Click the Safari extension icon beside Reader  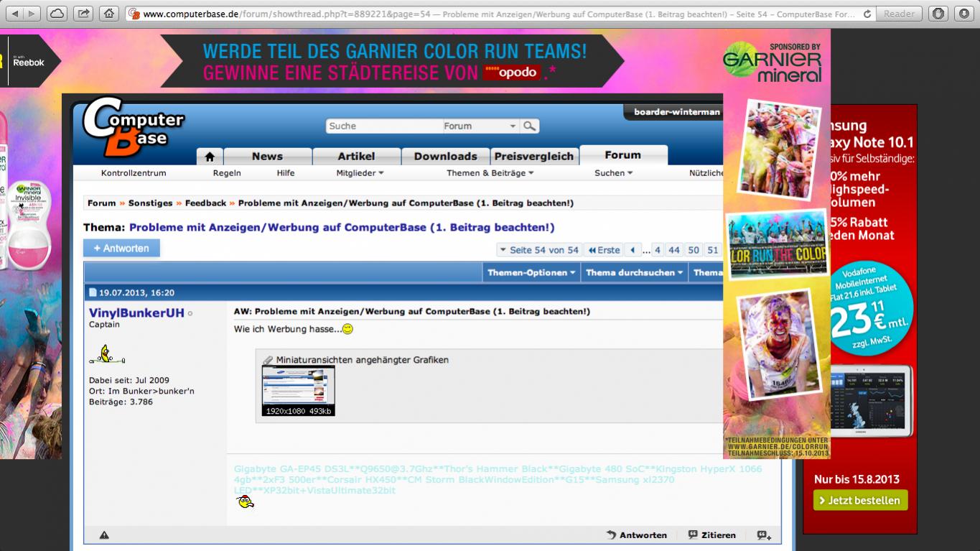[938, 13]
